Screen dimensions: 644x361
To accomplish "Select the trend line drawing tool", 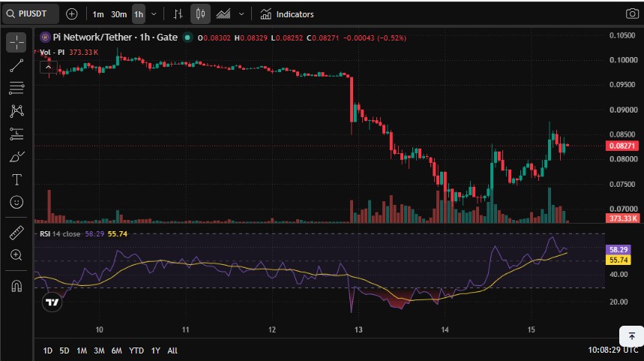I will coord(16,65).
